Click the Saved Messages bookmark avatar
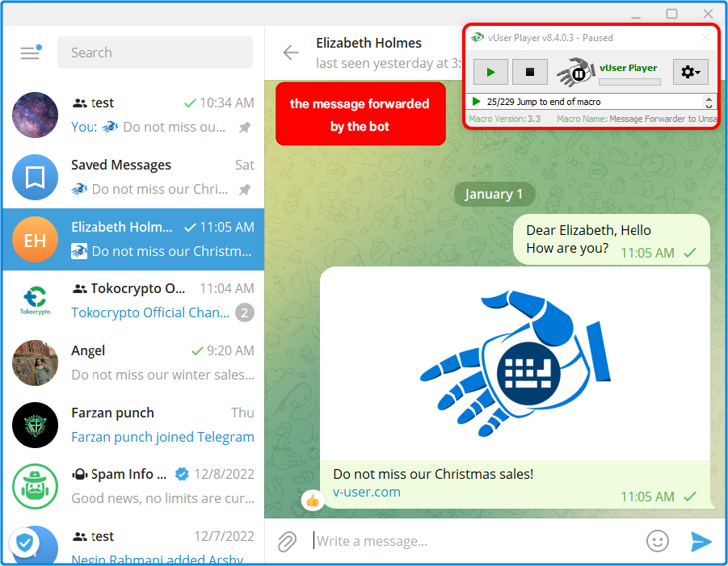728x566 pixels. [36, 177]
